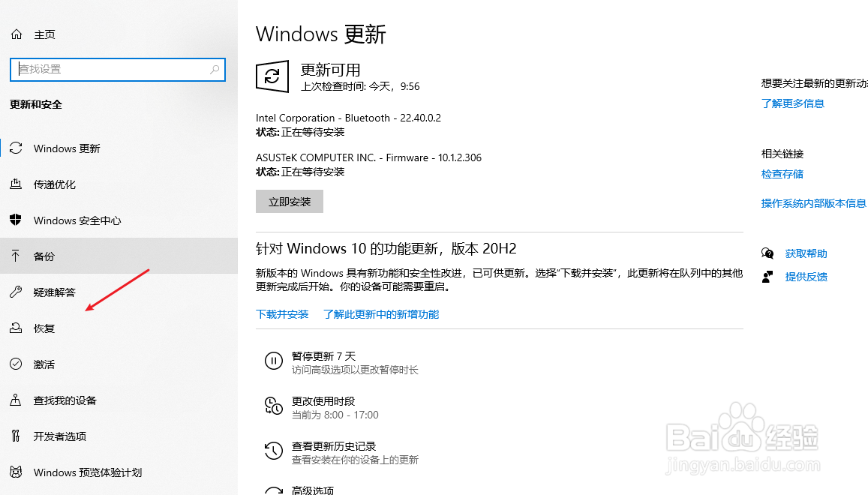Click the checkmark circle icon beside 激活
This screenshot has width=868, height=495.
tap(16, 364)
